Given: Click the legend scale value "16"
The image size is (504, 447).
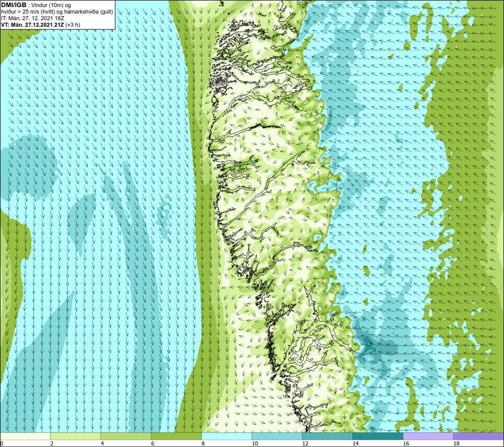Looking at the screenshot, I should click(x=406, y=444).
